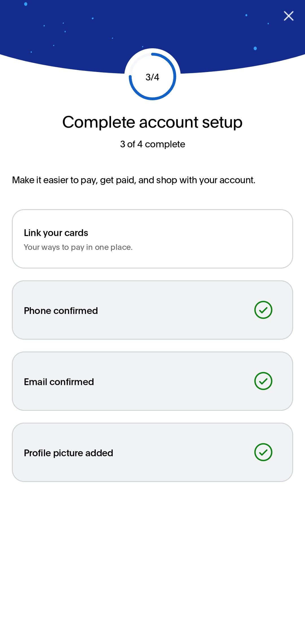
Task: Select the Profile picture added card
Action: coord(152,452)
